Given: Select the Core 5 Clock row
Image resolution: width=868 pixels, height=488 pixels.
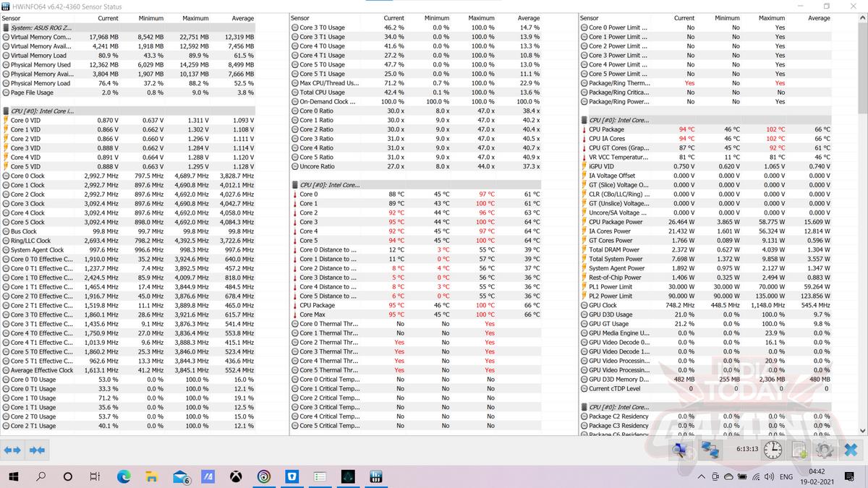Looking at the screenshot, I should (128, 222).
